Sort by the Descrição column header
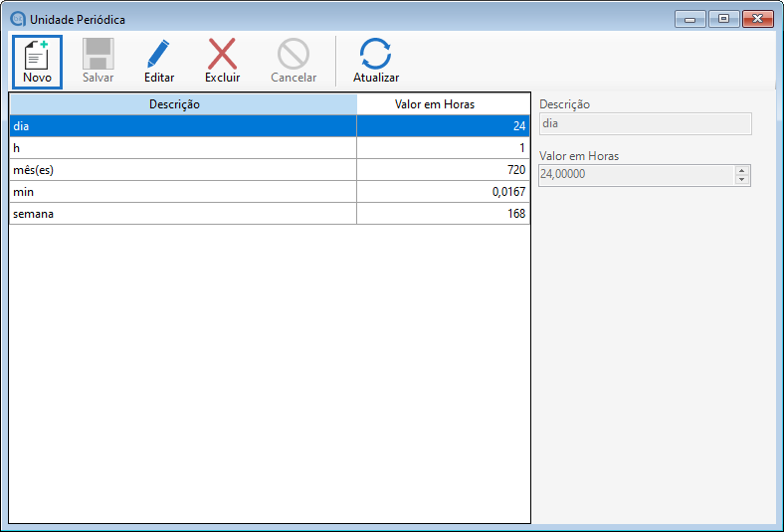 (183, 104)
